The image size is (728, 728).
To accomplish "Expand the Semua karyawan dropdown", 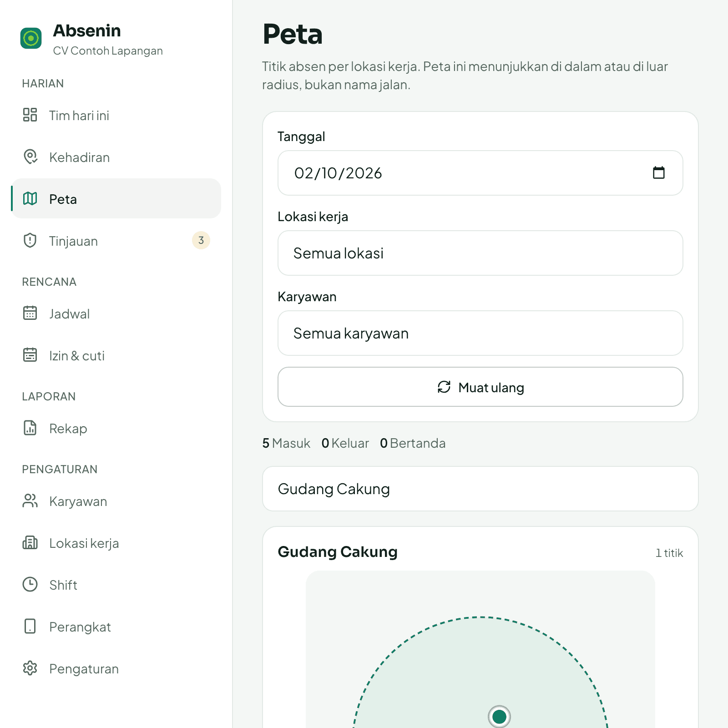I will point(480,333).
